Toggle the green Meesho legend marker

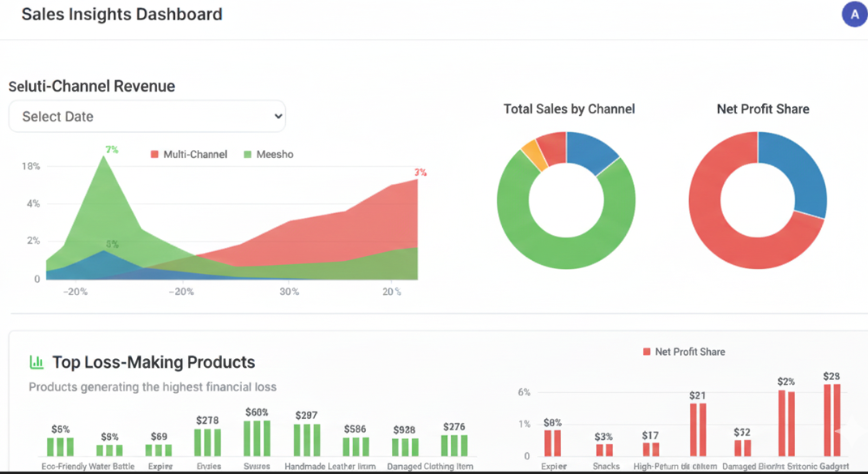248,155
